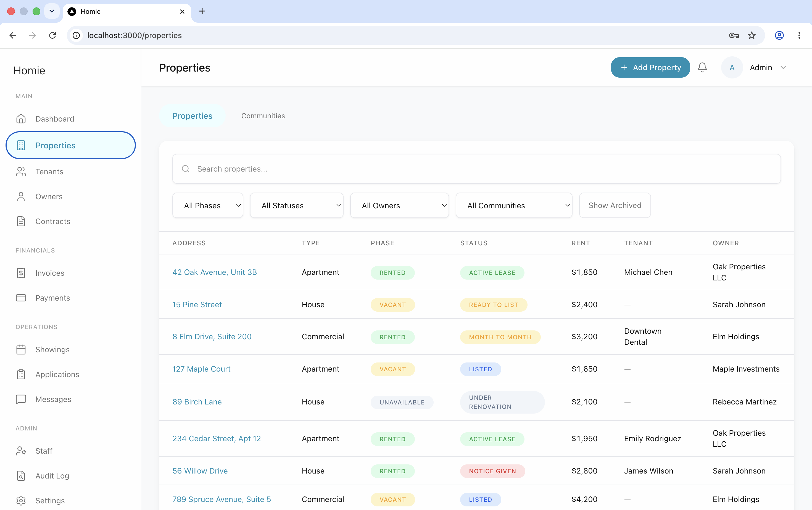Image resolution: width=812 pixels, height=510 pixels.
Task: Open the All Owners dropdown
Action: click(x=400, y=206)
